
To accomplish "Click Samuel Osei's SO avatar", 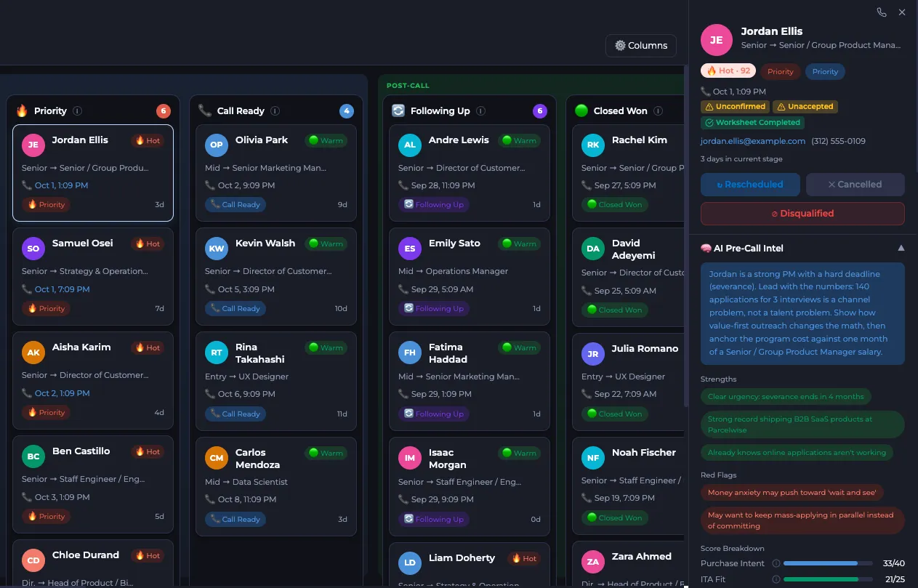I will click(x=33, y=249).
